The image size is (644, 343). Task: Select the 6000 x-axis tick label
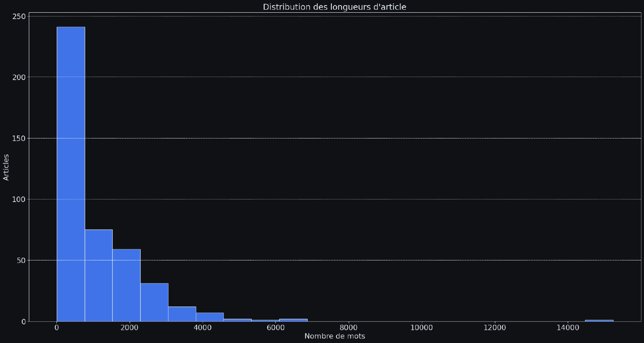click(276, 328)
